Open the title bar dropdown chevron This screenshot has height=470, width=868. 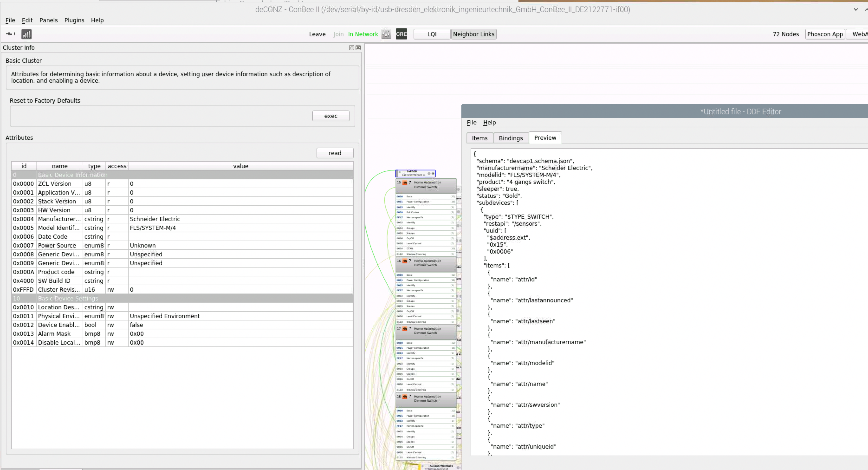pos(855,10)
